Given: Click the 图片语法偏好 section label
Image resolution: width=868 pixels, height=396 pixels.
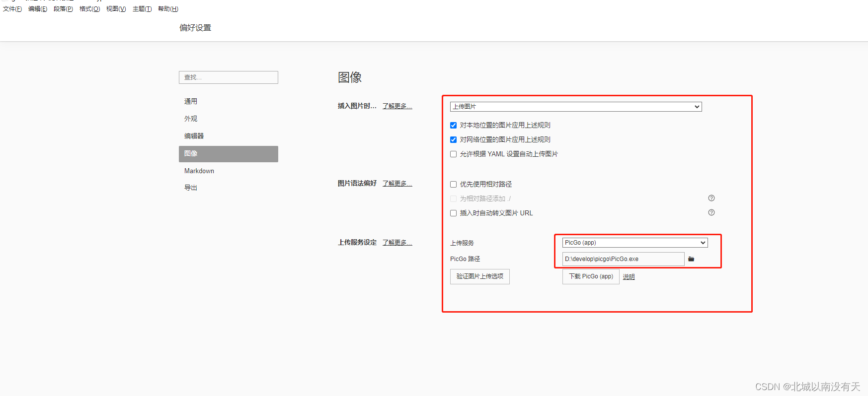Looking at the screenshot, I should (357, 184).
